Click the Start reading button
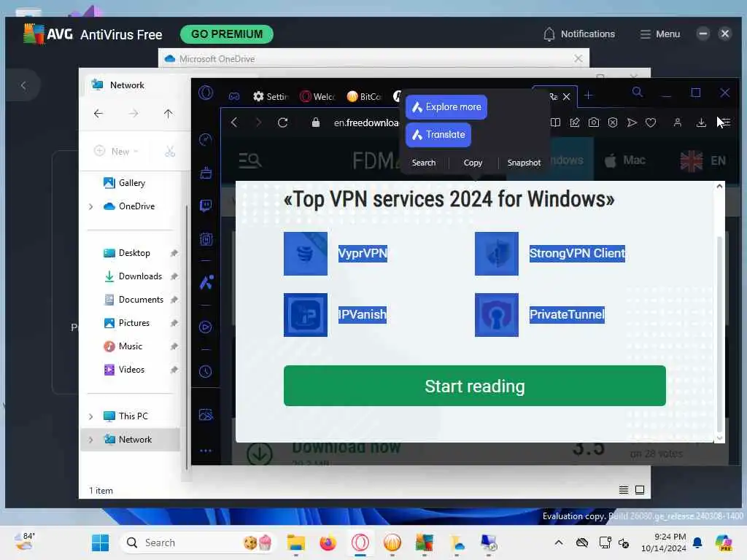This screenshot has height=560, width=747. [x=474, y=386]
